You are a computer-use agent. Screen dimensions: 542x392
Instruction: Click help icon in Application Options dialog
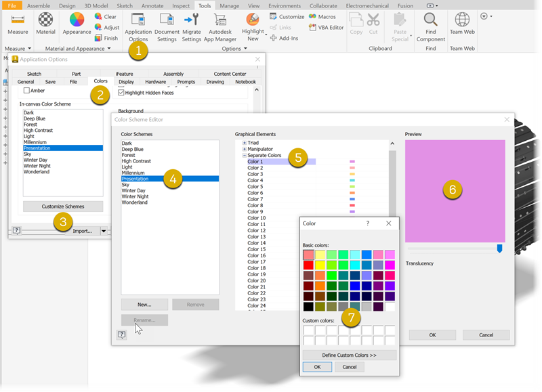16,230
